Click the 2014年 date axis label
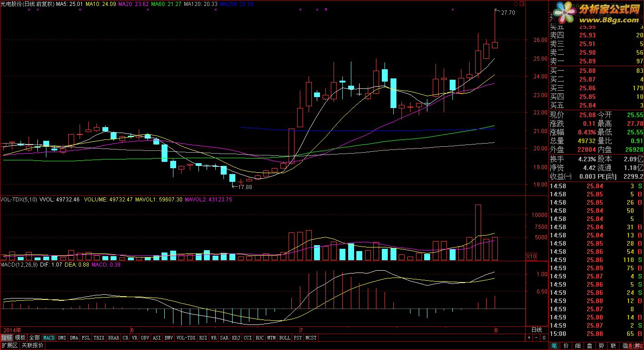The image size is (644, 350). pos(12,329)
